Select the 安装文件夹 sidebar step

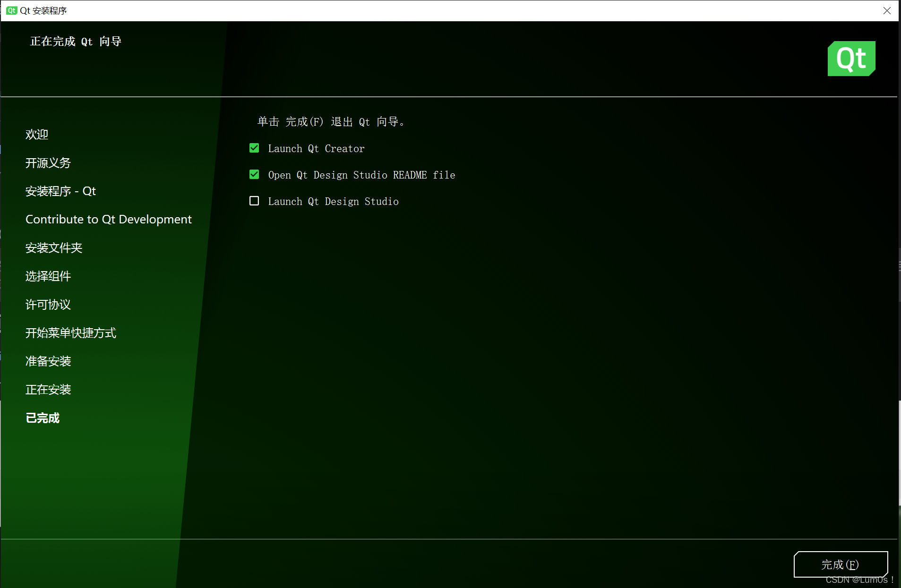pos(54,248)
